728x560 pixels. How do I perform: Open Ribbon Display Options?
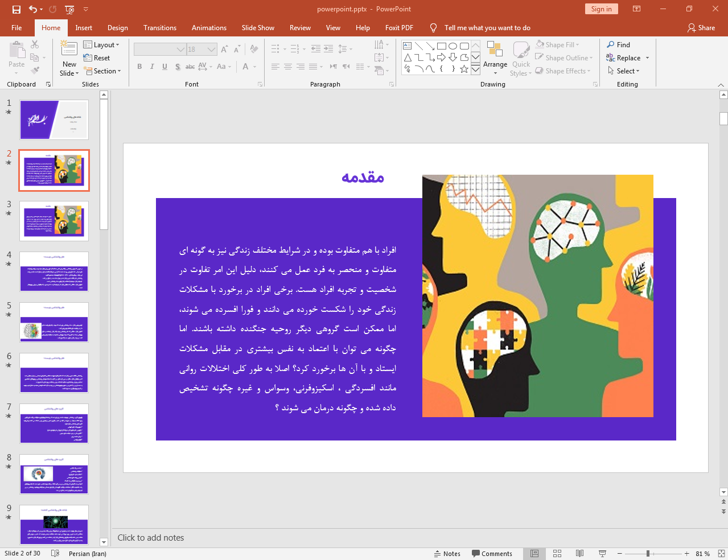(x=636, y=9)
